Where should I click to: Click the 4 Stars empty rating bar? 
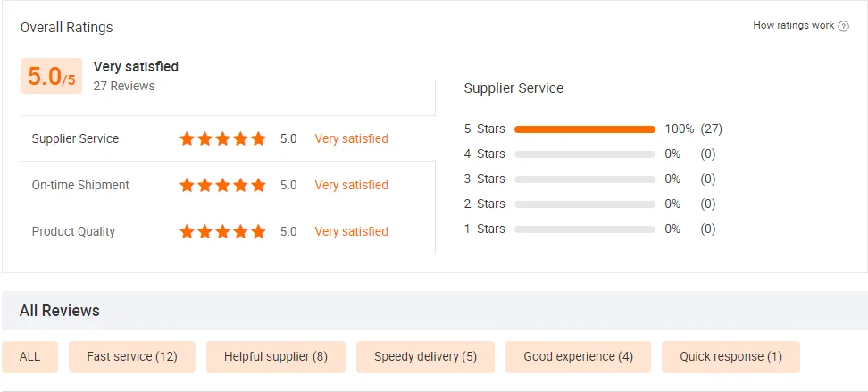pyautogui.click(x=585, y=154)
